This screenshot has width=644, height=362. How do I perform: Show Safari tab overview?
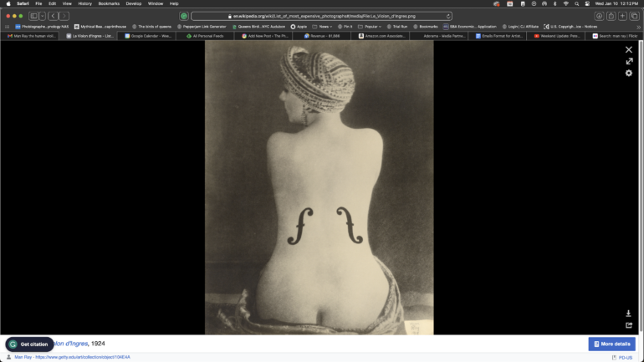pyautogui.click(x=635, y=16)
